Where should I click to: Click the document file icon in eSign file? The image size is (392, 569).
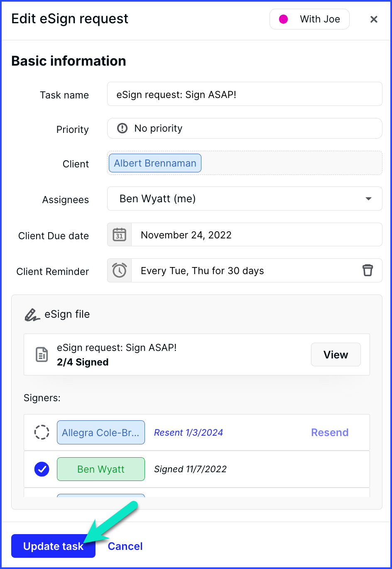coord(42,355)
